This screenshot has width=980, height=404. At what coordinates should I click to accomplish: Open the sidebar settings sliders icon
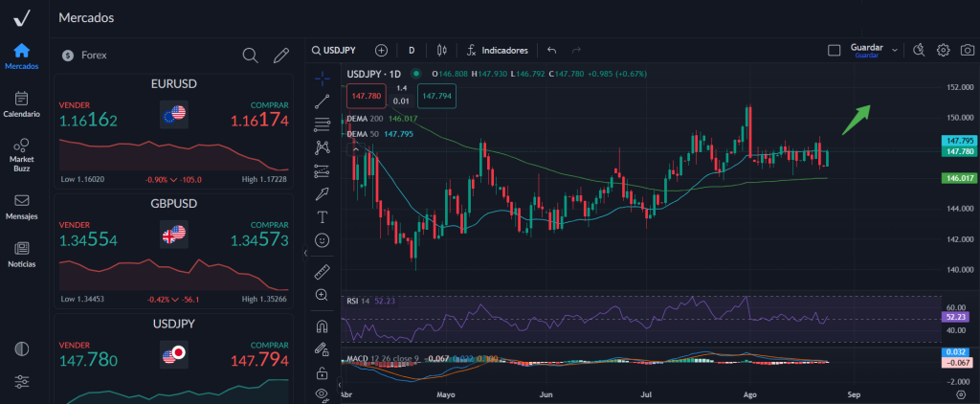pos(21,381)
